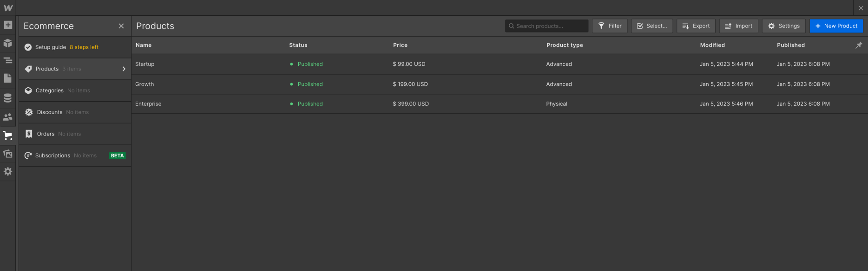Open the Orders section
Image resolution: width=868 pixels, height=271 pixels.
pyautogui.click(x=46, y=134)
